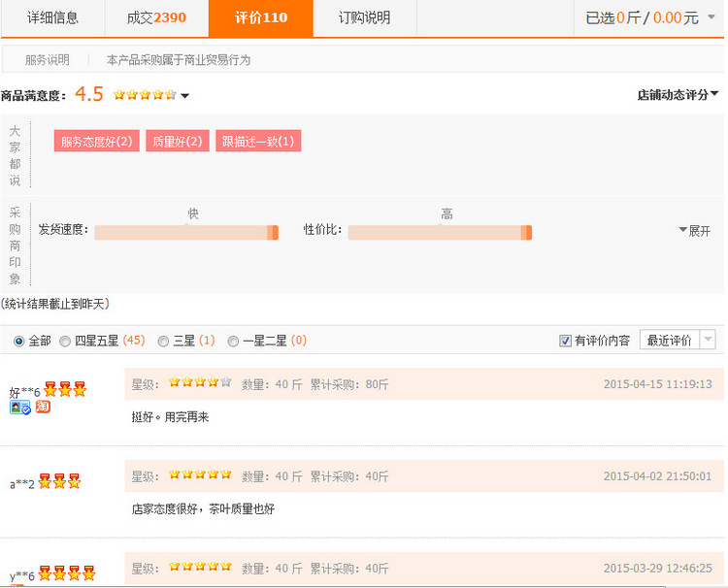
Task: Click star rating in first review row
Action: [x=200, y=383]
